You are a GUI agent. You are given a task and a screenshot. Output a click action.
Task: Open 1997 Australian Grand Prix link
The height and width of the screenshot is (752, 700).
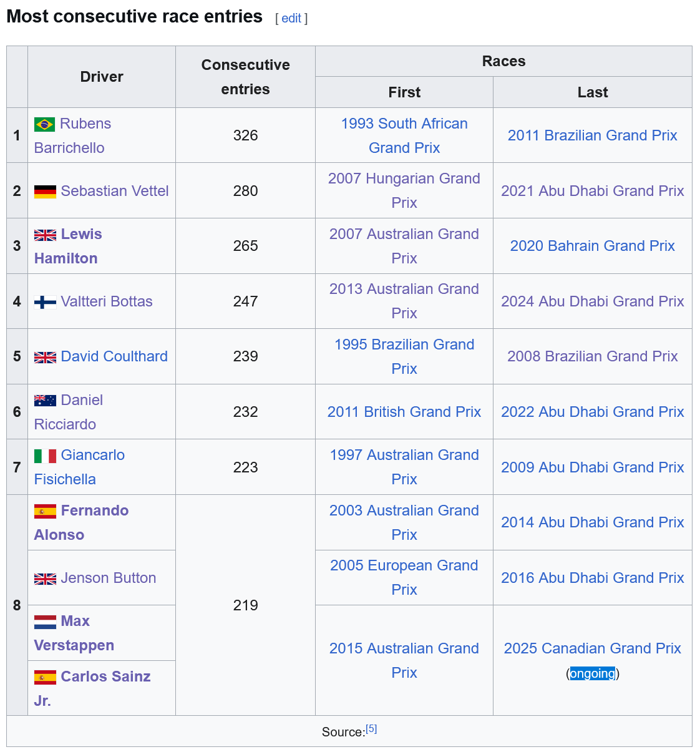[404, 467]
